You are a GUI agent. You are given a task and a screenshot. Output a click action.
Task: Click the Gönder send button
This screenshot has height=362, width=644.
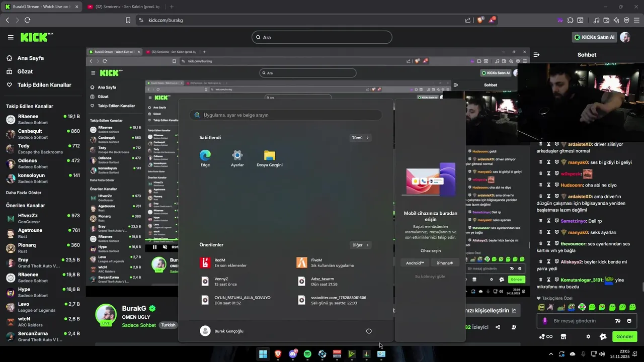624,337
